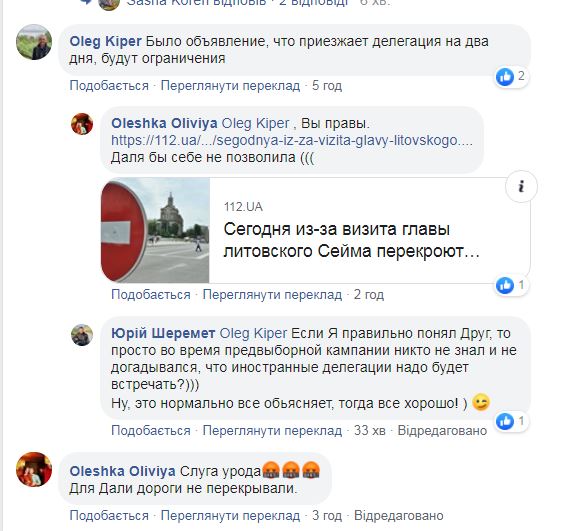Open the road-closure article thumbnail image
Image resolution: width=566 pixels, height=531 pixels.
pyautogui.click(x=155, y=230)
